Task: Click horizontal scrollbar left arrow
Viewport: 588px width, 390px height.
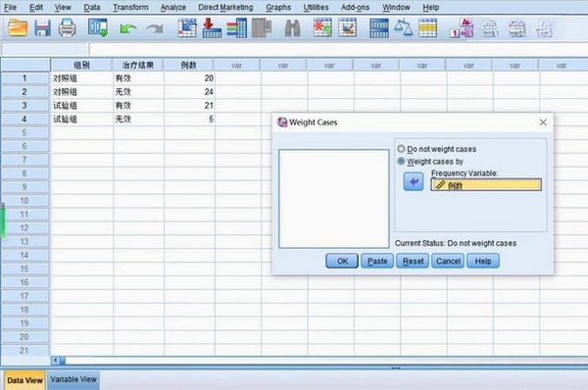Action: 55,361
